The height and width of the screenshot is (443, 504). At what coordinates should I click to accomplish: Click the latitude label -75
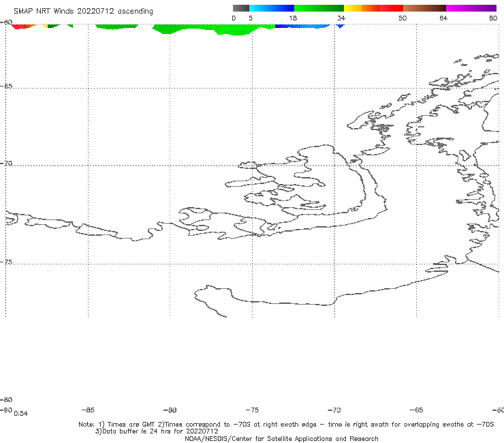tap(6, 262)
